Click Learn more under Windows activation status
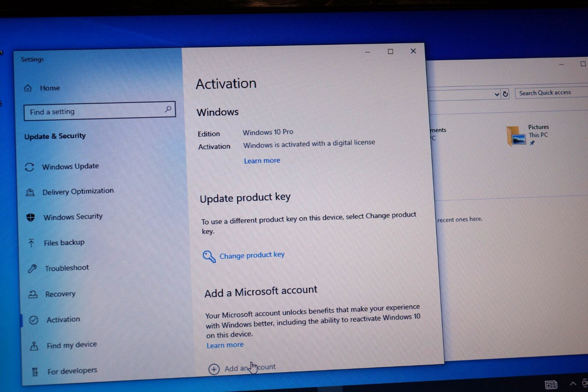The width and height of the screenshot is (588, 392). point(262,161)
